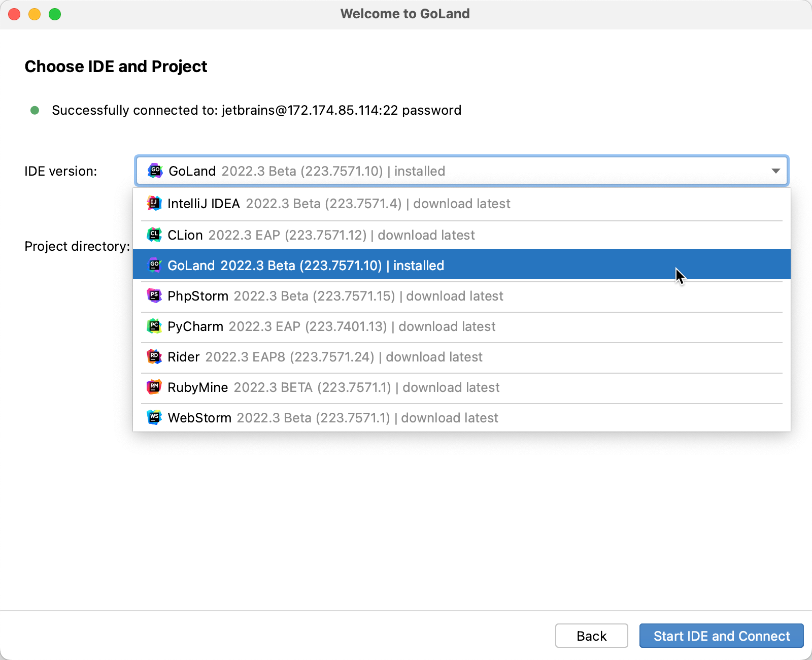Click the Back button

592,636
